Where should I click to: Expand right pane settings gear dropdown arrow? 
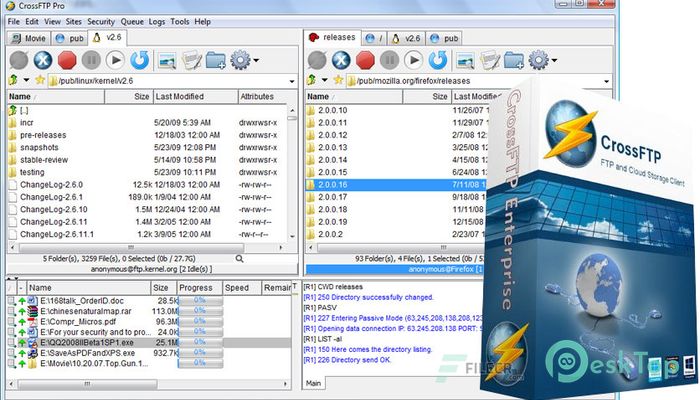pos(554,60)
